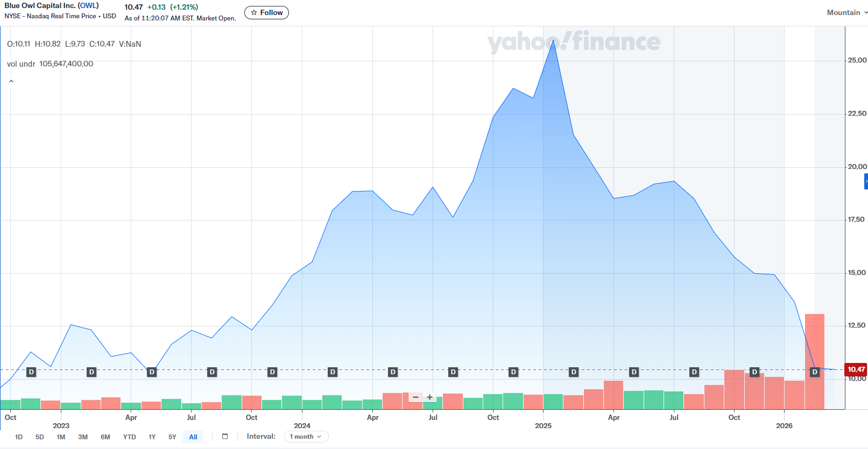868x449 pixels.
Task: Click the last dividend marker, February 2026
Action: 815,372
